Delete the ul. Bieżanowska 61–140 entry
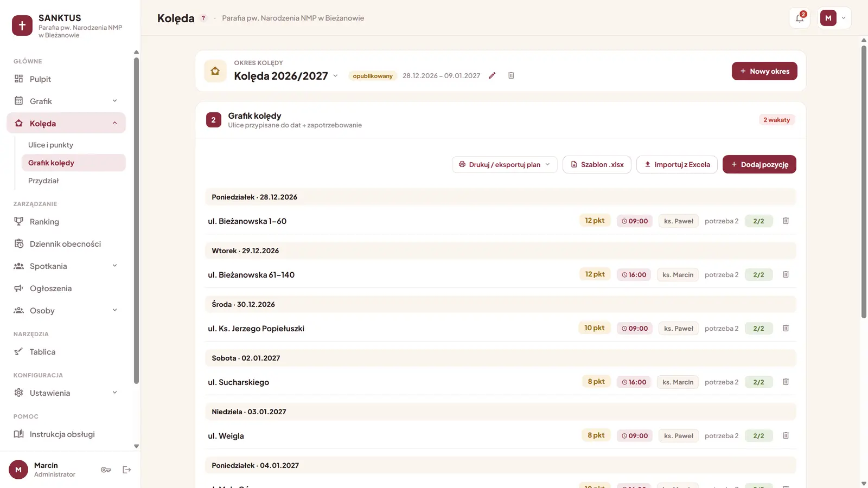The height and width of the screenshot is (488, 868). tap(786, 274)
